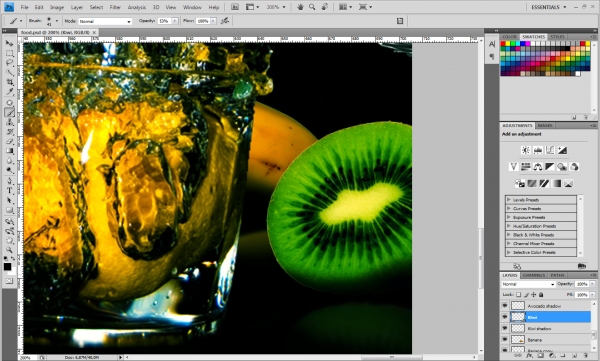Image resolution: width=600 pixels, height=361 pixels.
Task: Toggle lock image pixels
Action: [x=526, y=294]
